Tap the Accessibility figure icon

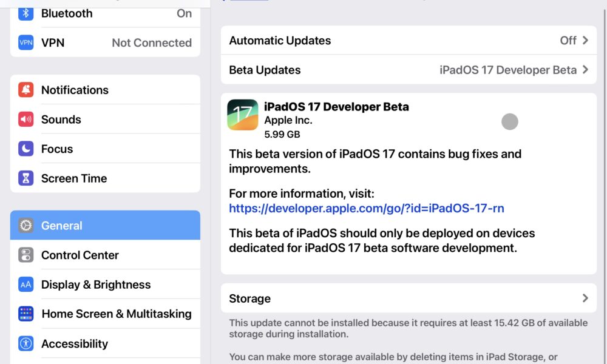tap(26, 343)
